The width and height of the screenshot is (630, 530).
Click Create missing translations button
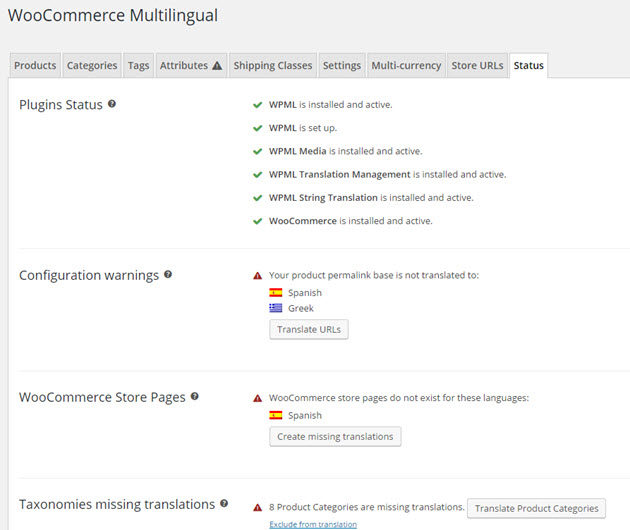[335, 436]
